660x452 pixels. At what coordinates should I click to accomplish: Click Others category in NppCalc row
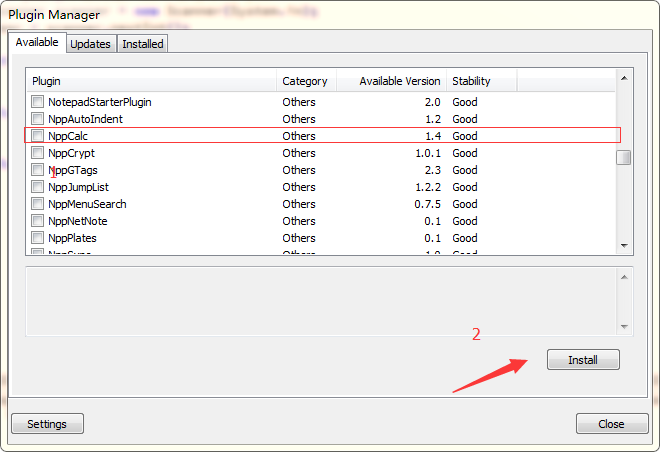tap(299, 136)
